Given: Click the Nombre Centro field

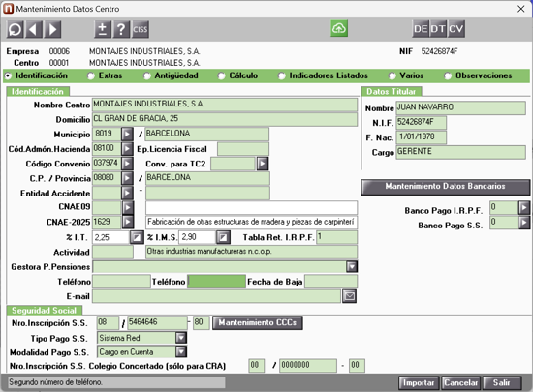Looking at the screenshot, I should (225, 105).
